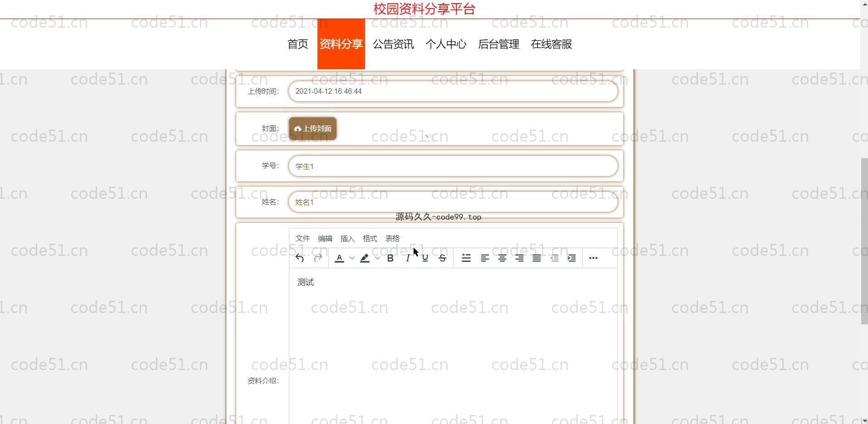Apply text color with the A icon
The width and height of the screenshot is (868, 424).
pos(339,258)
